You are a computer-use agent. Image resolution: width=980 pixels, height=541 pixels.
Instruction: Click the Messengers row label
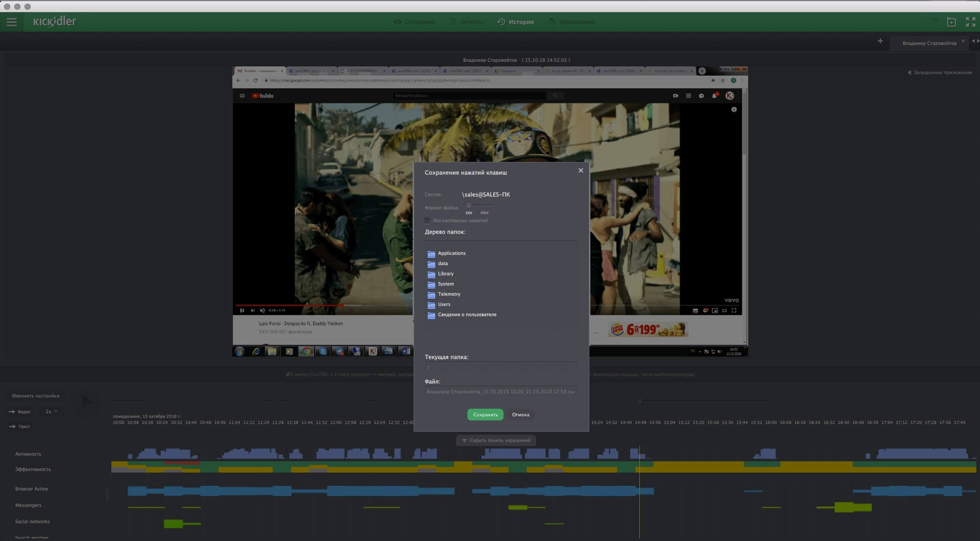pos(29,505)
